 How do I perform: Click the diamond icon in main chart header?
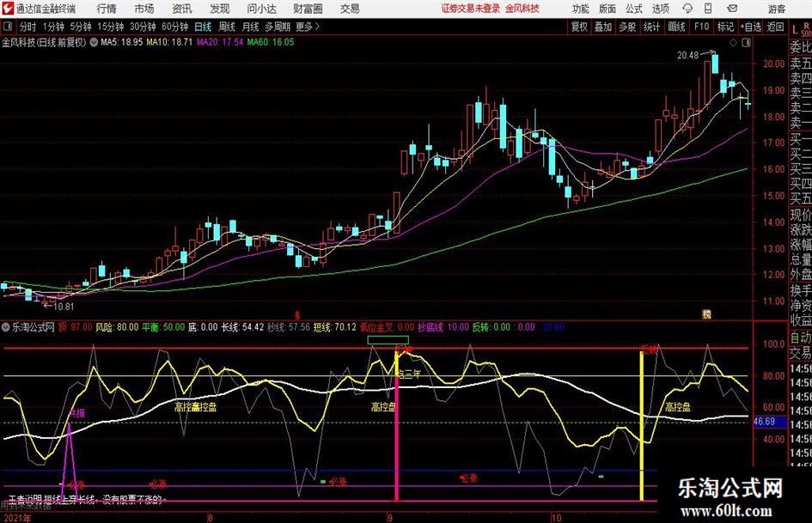733,43
